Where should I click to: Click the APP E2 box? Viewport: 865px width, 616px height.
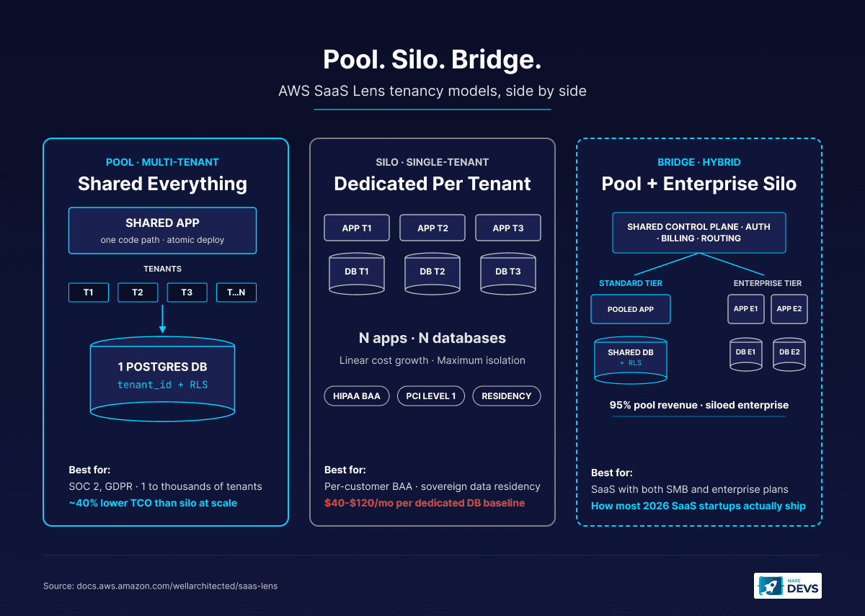click(789, 309)
